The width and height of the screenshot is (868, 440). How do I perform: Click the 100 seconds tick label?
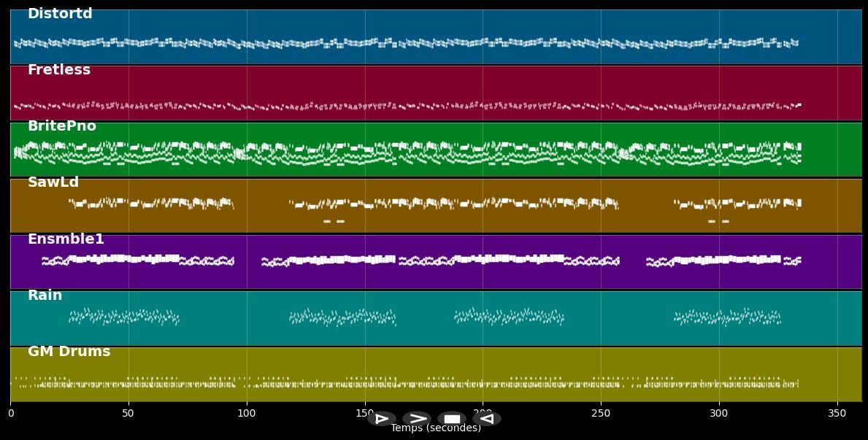(247, 414)
